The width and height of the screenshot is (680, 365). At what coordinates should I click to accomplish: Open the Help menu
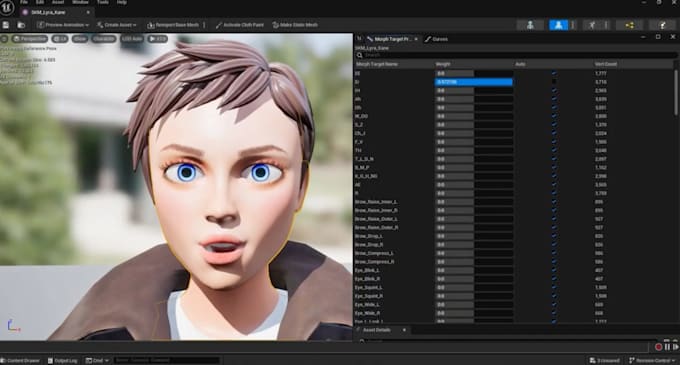[x=122, y=2]
